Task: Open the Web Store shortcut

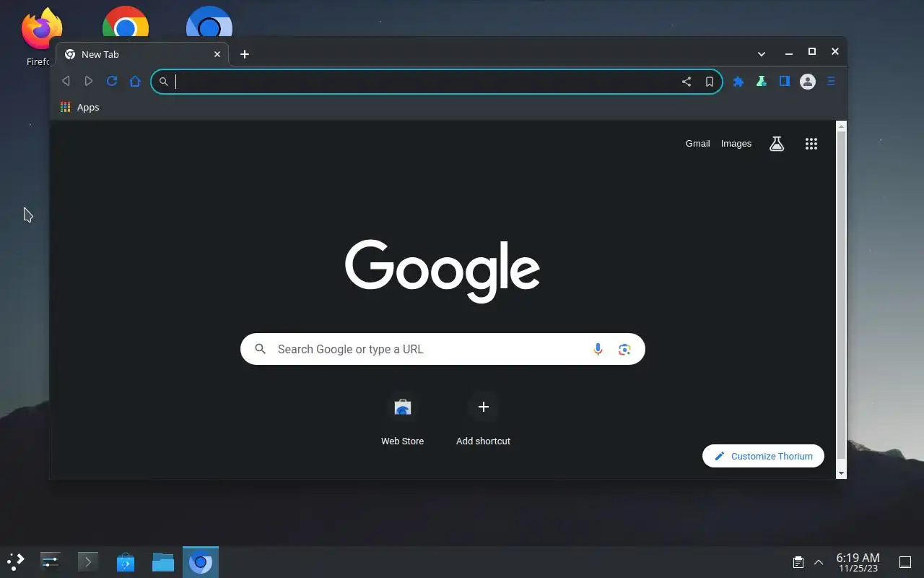Action: 403,418
